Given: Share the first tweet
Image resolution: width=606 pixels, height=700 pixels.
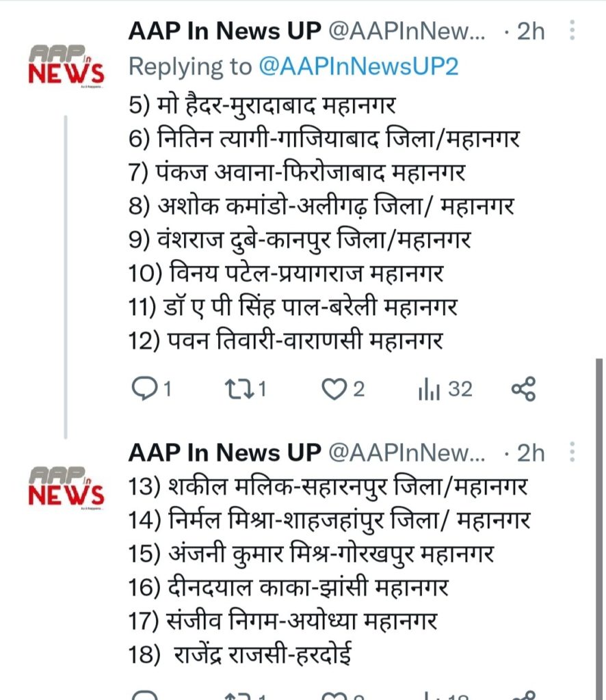Looking at the screenshot, I should [x=523, y=389].
